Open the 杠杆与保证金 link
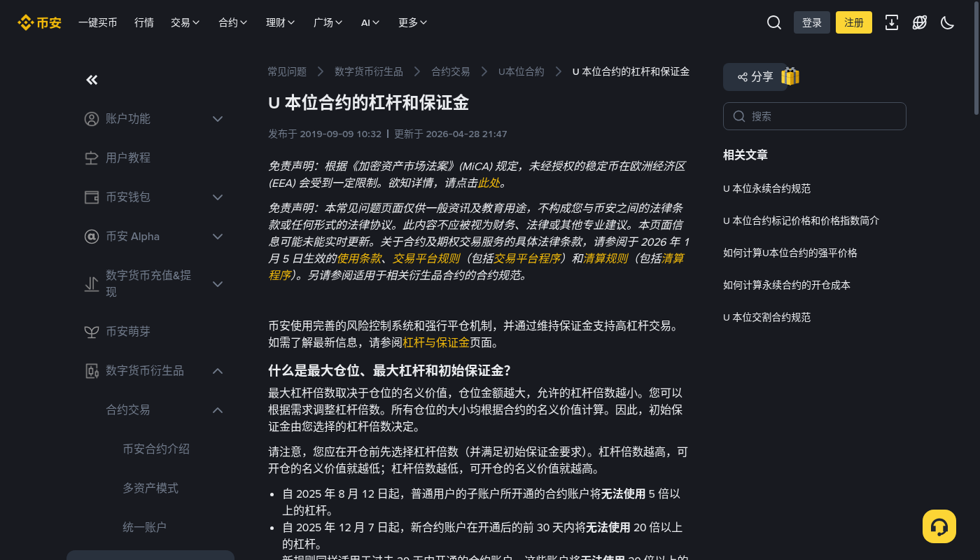 click(436, 343)
